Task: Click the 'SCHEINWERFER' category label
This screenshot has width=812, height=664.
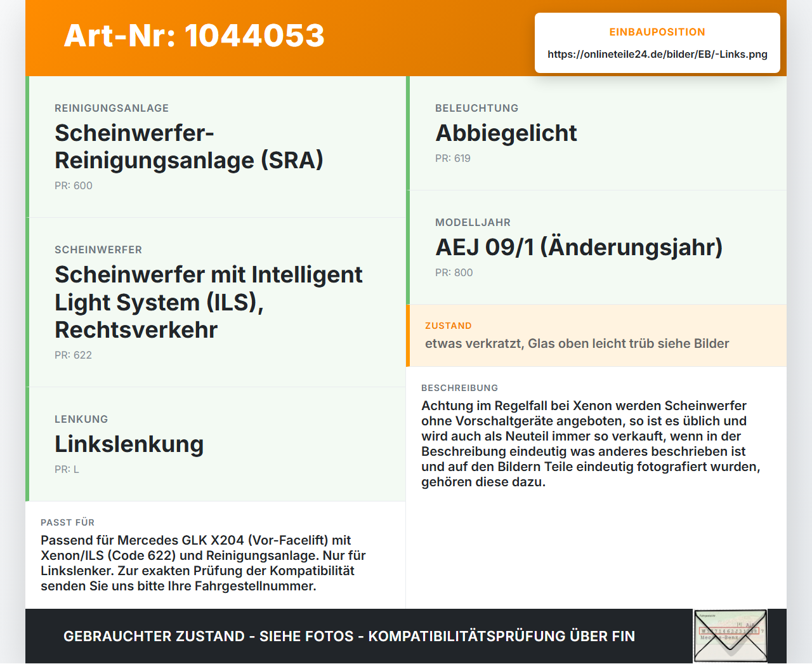Action: 98,249
